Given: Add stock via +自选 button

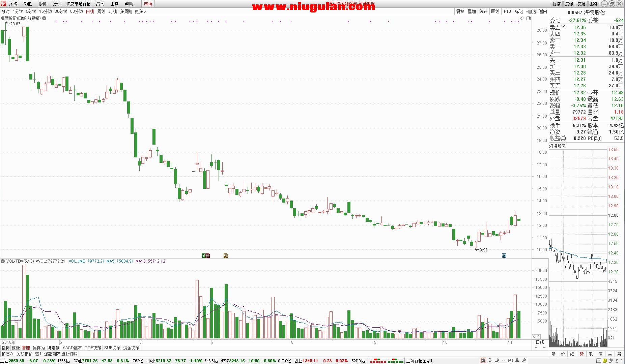Looking at the screenshot, I should coord(531,11).
